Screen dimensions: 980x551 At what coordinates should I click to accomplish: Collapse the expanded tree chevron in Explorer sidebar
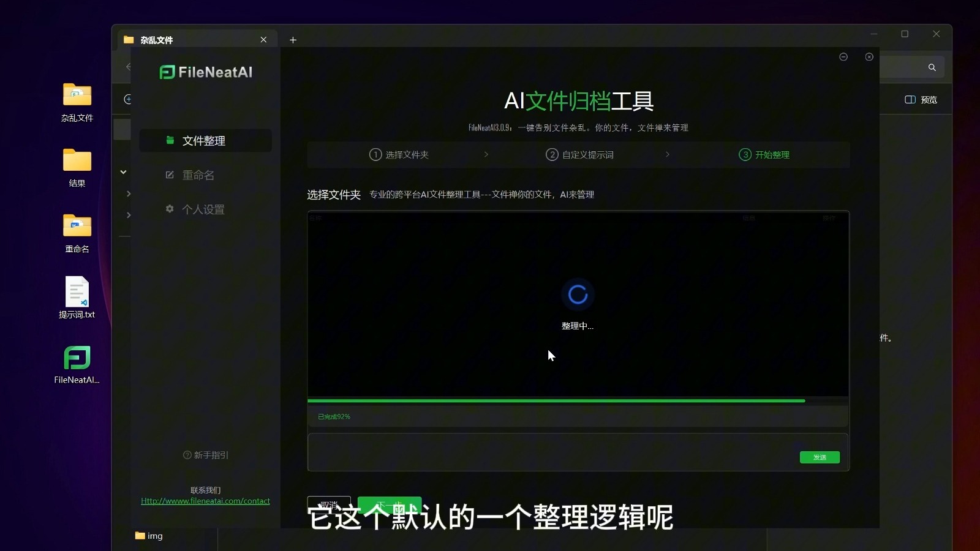pyautogui.click(x=123, y=172)
